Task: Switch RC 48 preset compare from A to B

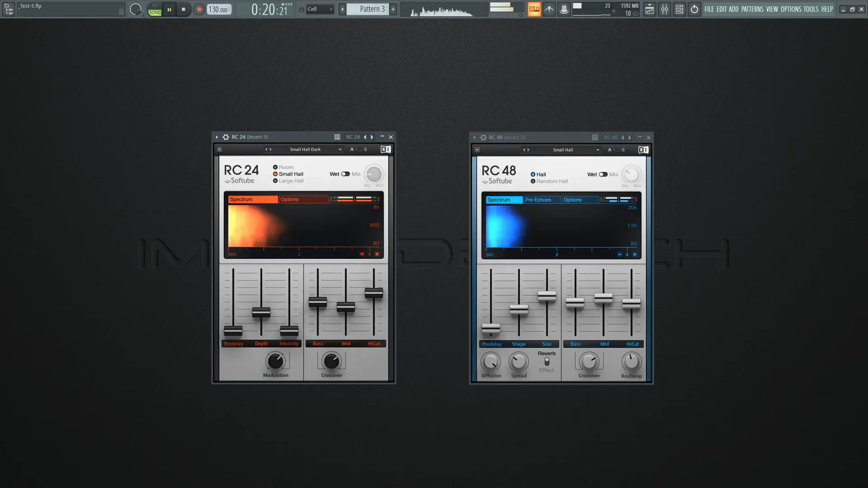Action: click(623, 150)
